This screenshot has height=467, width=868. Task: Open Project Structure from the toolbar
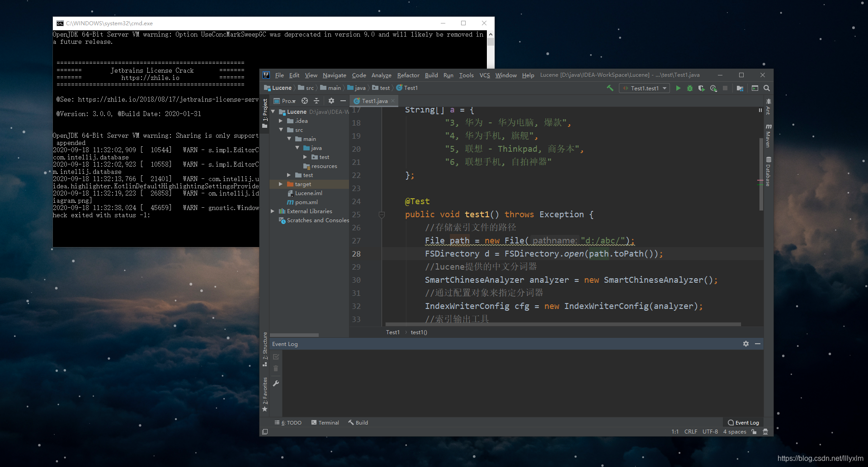(x=740, y=88)
